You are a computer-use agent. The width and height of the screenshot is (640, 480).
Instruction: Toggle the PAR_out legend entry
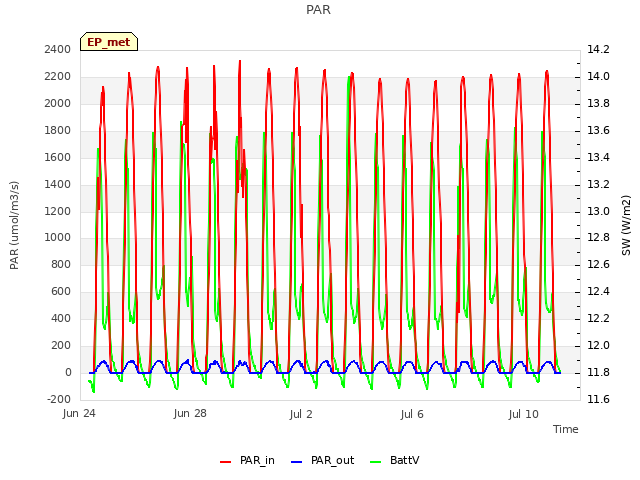[322, 460]
